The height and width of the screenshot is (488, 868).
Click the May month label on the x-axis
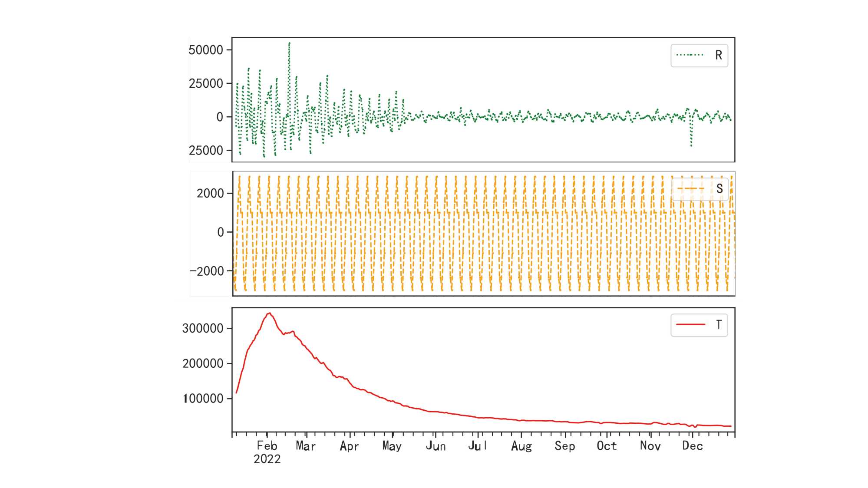[392, 446]
